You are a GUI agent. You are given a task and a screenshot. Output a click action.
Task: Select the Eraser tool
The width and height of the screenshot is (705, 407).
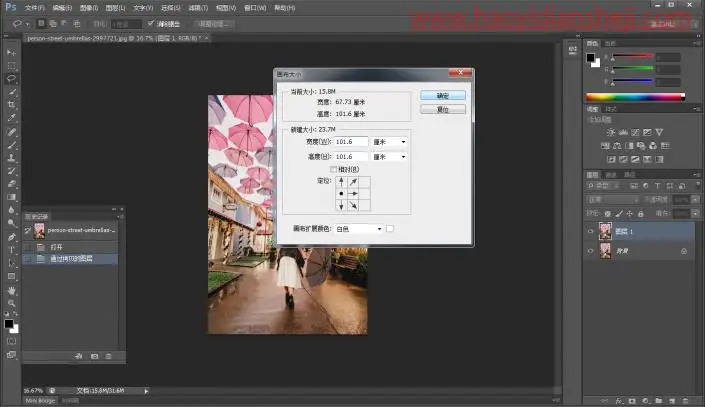[x=11, y=184]
